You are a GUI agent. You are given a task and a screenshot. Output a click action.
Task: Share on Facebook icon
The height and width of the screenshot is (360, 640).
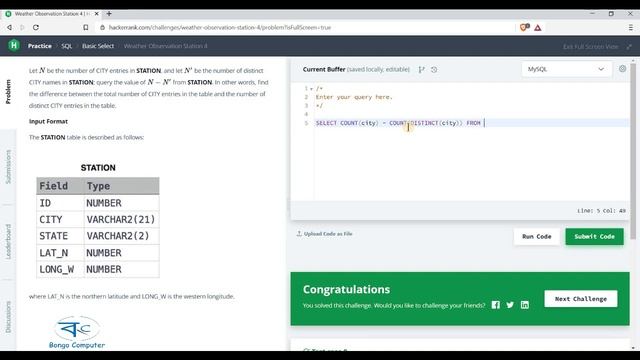pyautogui.click(x=496, y=305)
